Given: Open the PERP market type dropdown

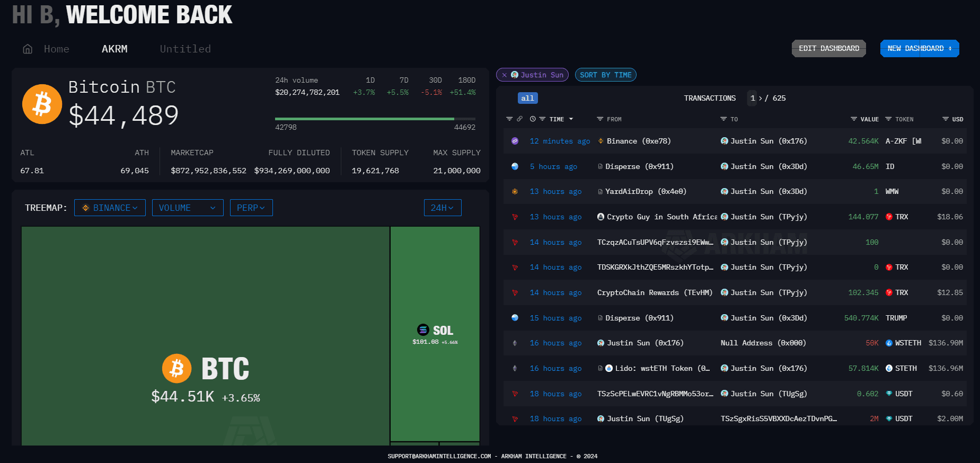Looking at the screenshot, I should (x=251, y=208).
